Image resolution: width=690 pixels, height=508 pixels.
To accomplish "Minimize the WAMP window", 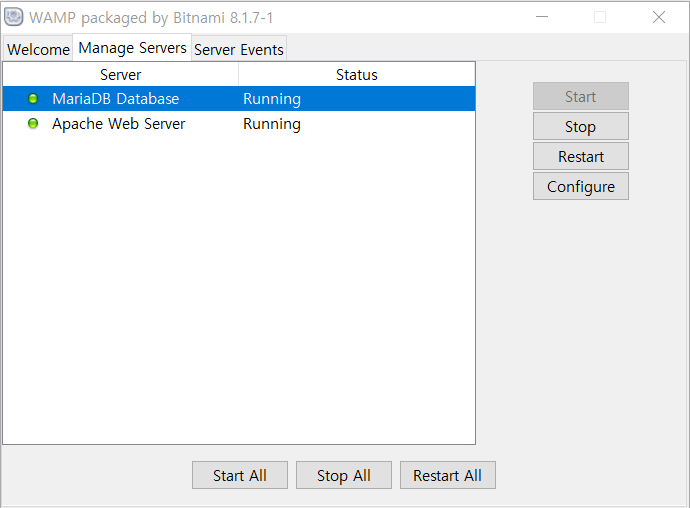I will point(542,17).
